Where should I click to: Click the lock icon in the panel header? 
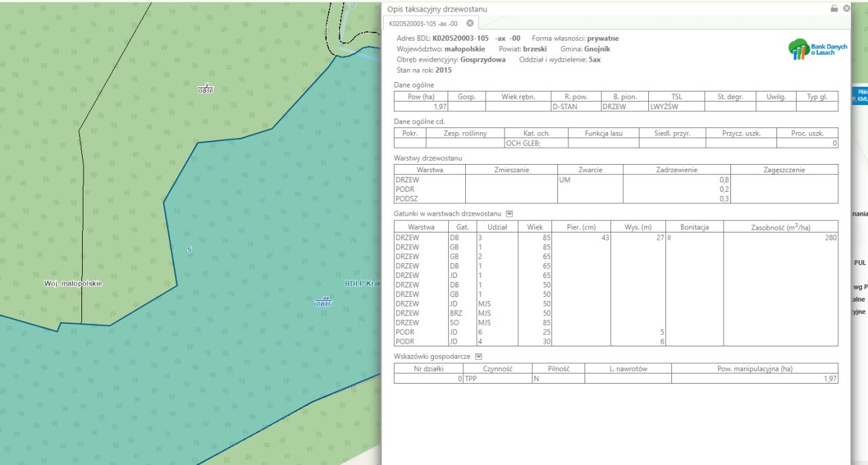(834, 9)
